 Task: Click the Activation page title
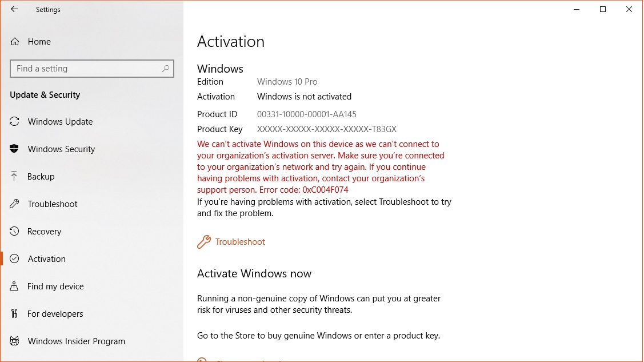[x=231, y=42]
